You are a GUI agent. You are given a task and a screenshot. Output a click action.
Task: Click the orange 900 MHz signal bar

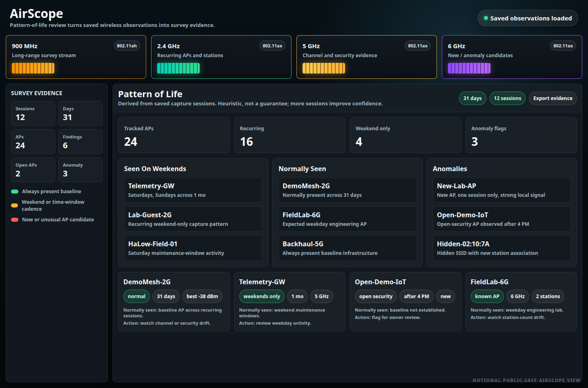click(33, 68)
